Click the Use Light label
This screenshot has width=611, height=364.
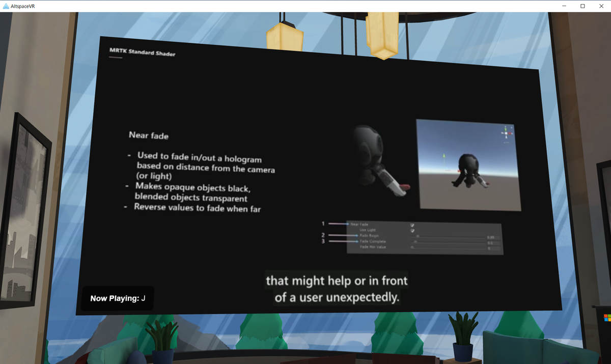click(367, 230)
